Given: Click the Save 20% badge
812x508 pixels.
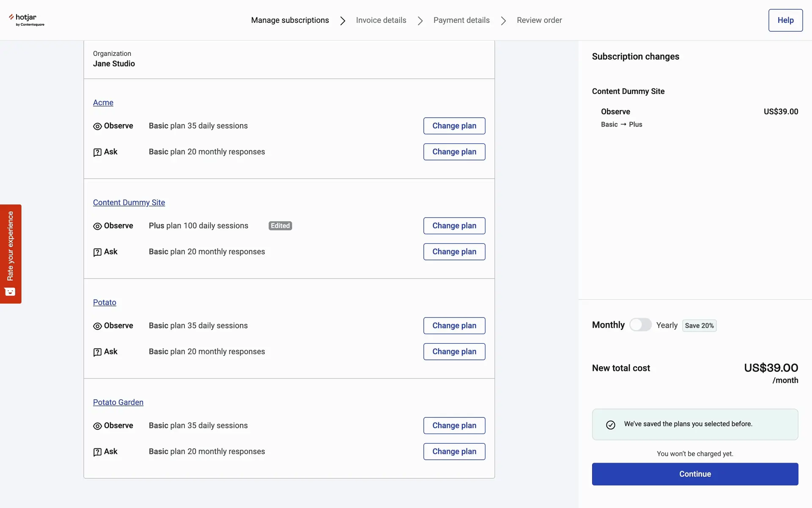Looking at the screenshot, I should pos(699,326).
